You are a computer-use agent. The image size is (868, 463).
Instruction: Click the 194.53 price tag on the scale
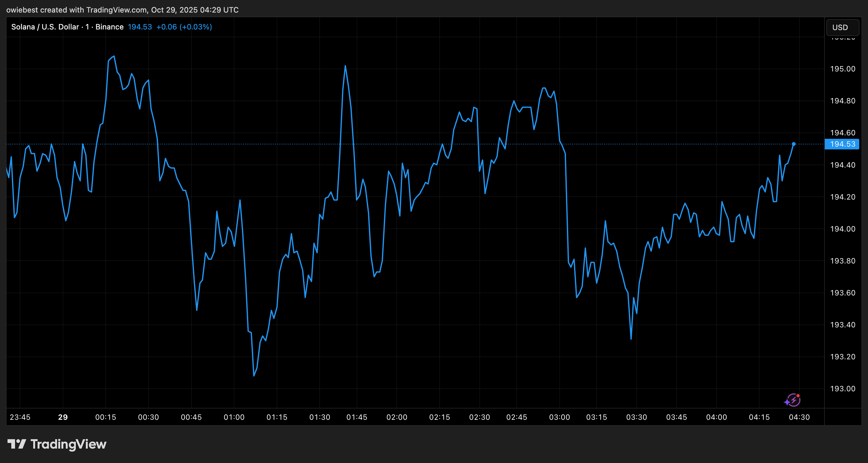pyautogui.click(x=842, y=144)
